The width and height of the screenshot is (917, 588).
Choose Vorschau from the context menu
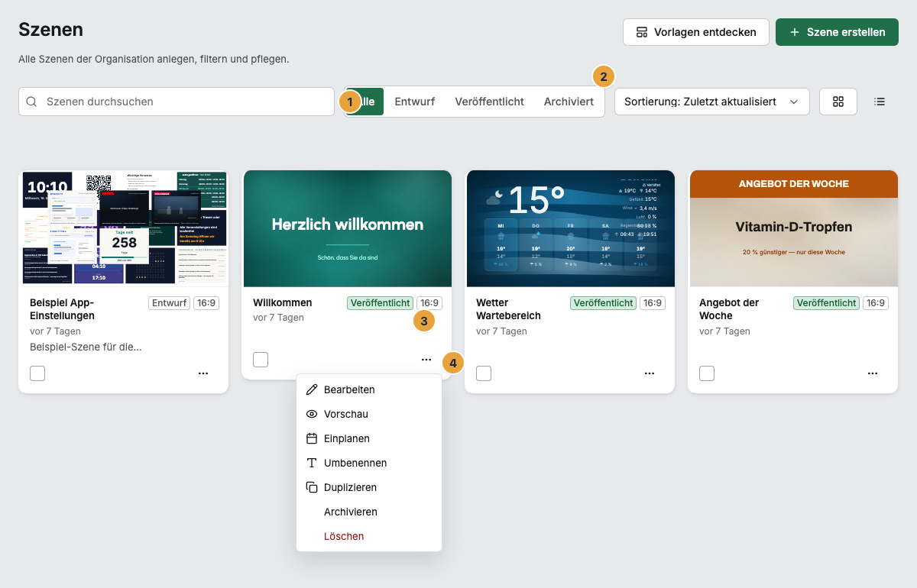pyautogui.click(x=369, y=414)
